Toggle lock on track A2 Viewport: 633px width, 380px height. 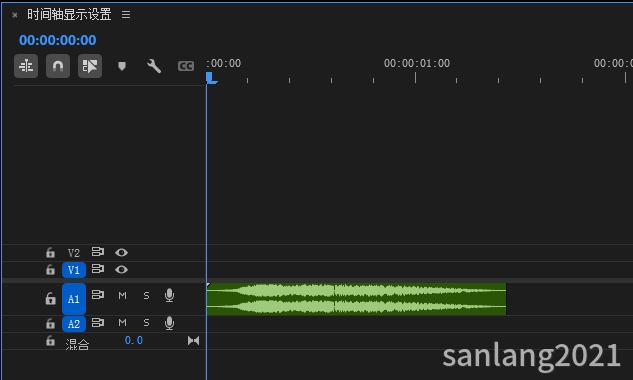click(50, 323)
